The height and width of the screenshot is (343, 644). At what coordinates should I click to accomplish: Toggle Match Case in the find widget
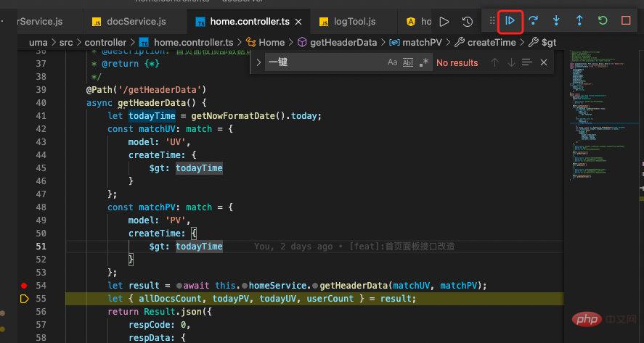pyautogui.click(x=392, y=63)
